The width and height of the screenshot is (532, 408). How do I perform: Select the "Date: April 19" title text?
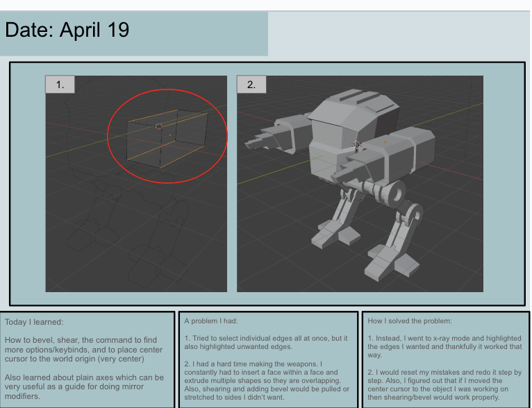(67, 30)
